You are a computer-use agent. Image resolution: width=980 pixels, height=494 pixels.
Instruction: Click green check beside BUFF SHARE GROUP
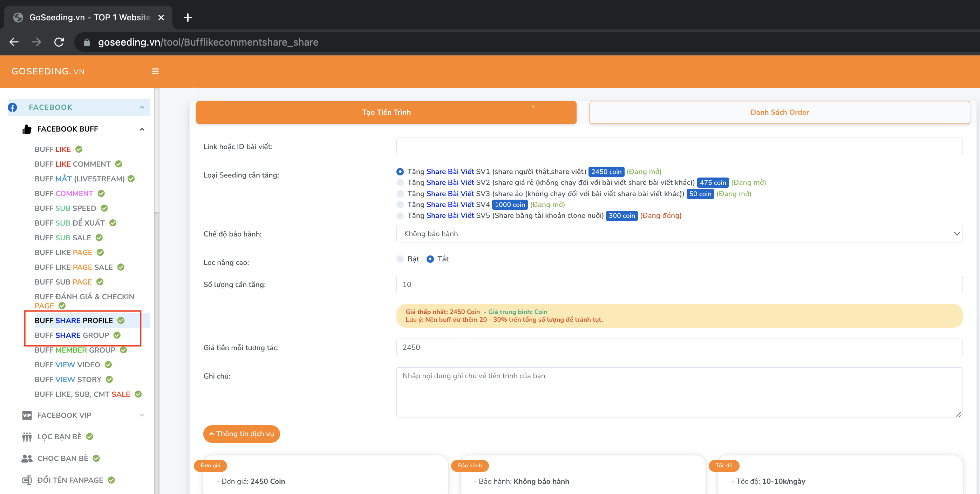[x=117, y=335]
